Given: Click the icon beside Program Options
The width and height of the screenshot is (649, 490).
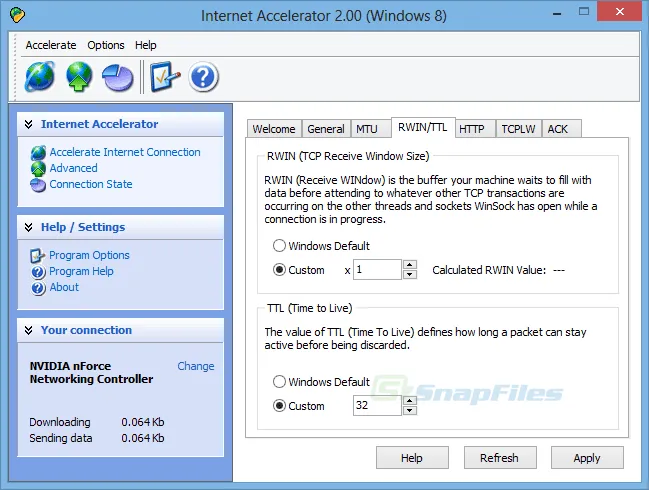Looking at the screenshot, I should (37, 255).
